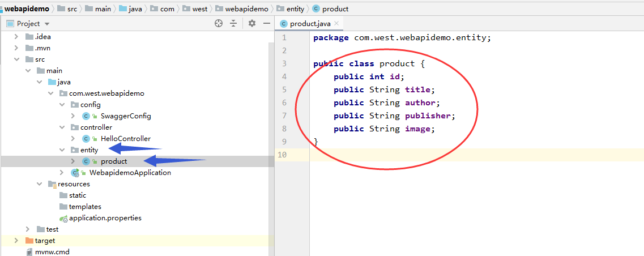Expand the target folder

click(x=16, y=241)
